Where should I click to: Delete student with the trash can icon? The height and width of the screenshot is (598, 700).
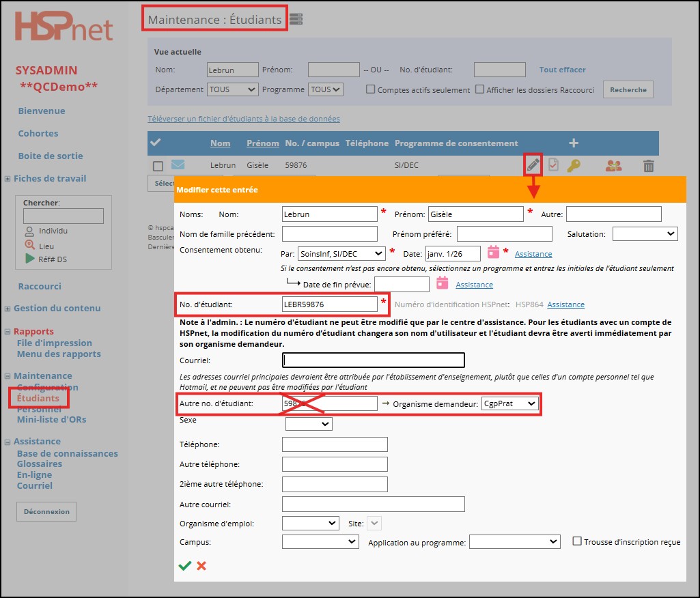(648, 165)
